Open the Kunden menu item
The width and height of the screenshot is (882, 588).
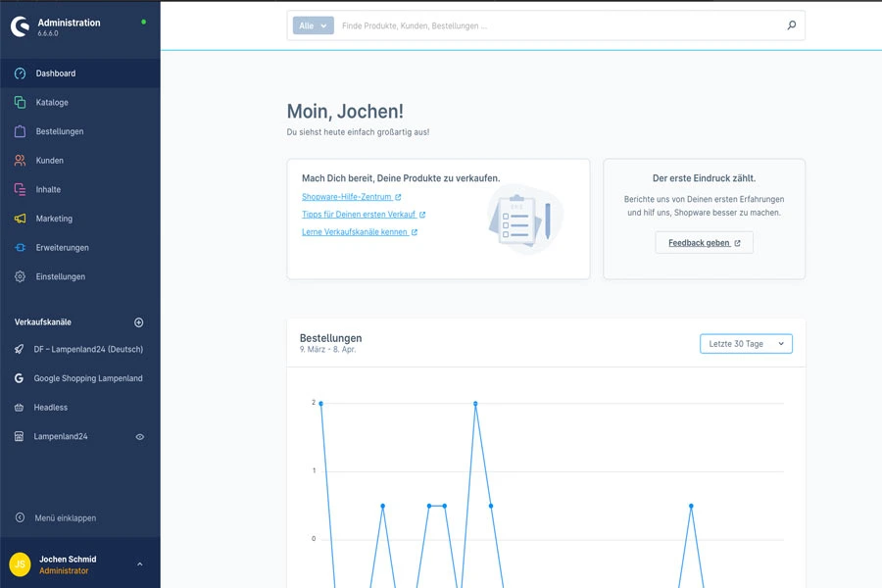pos(80,161)
